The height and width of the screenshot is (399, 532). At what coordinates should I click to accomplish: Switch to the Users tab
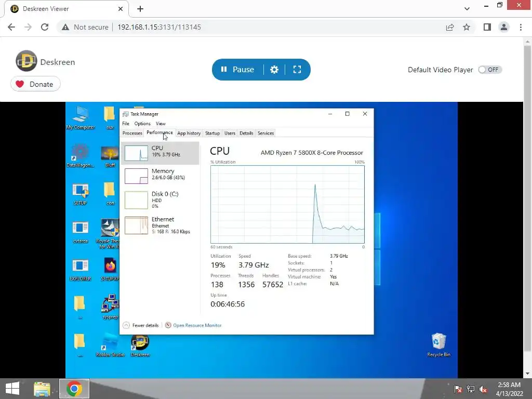click(230, 133)
